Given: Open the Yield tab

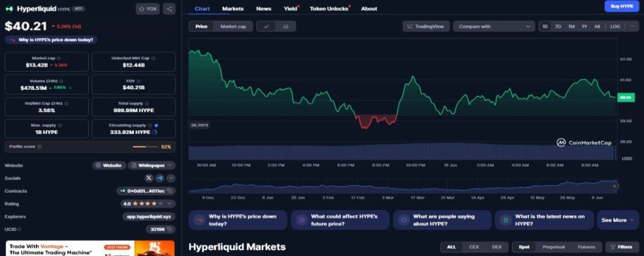Looking at the screenshot, I should click(291, 9).
